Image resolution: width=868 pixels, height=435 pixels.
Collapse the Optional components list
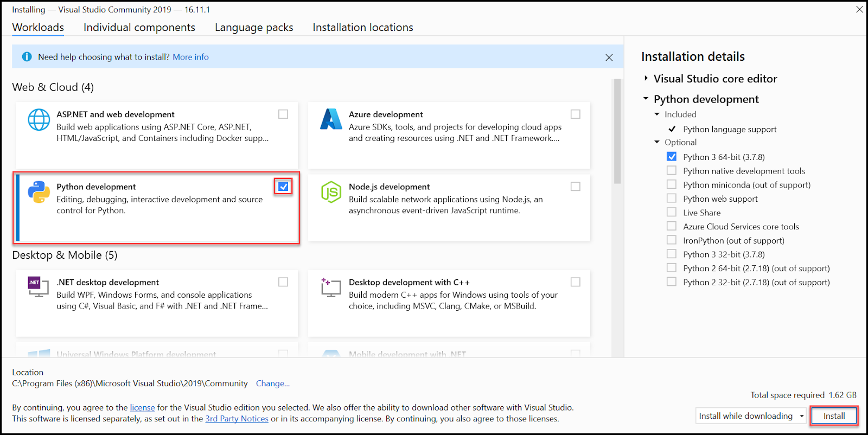(657, 142)
